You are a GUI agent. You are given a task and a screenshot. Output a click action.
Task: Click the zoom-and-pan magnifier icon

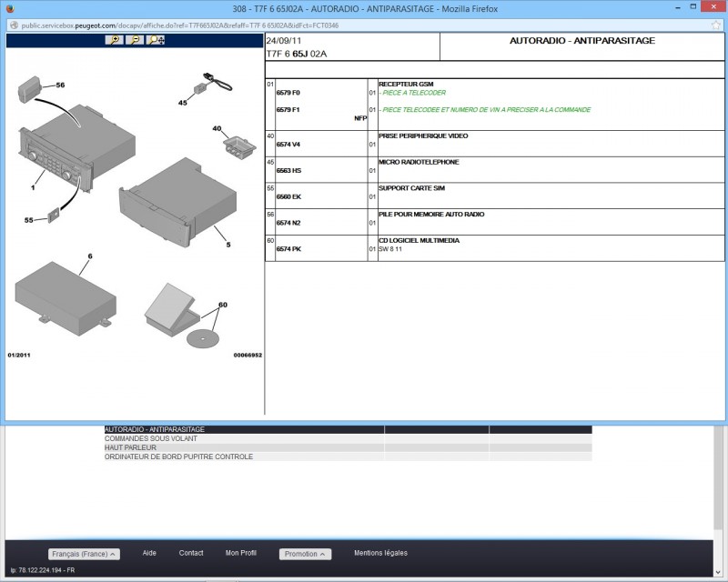[x=156, y=40]
